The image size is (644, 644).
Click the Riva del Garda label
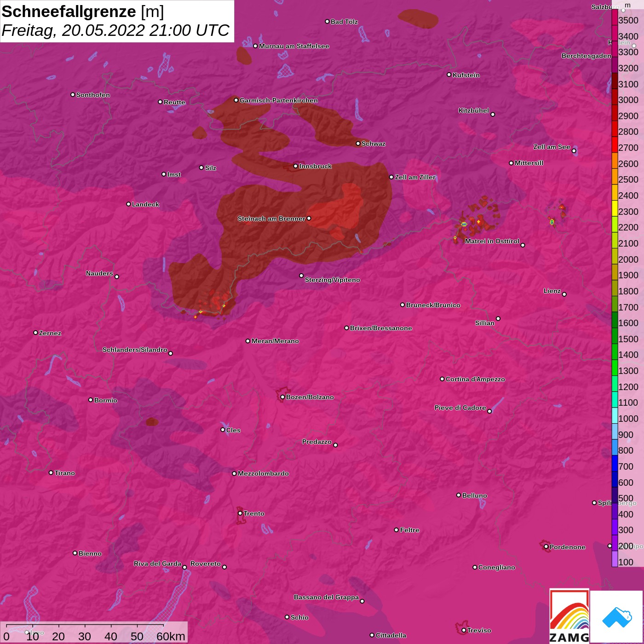(157, 563)
